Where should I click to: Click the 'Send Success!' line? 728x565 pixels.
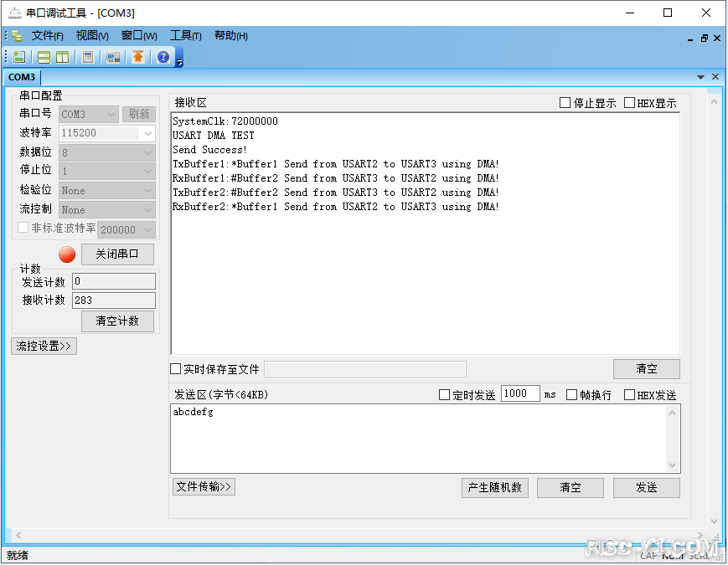point(209,149)
